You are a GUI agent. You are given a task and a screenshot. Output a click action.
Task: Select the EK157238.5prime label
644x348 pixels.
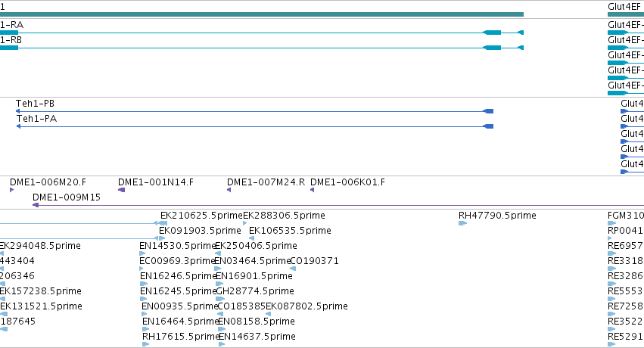41,291
